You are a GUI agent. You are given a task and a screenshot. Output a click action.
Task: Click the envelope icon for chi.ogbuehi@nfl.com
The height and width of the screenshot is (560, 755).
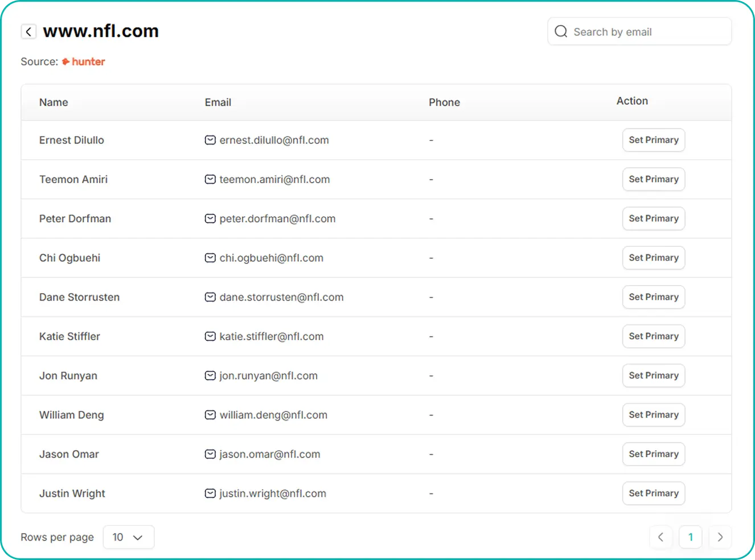click(x=210, y=258)
